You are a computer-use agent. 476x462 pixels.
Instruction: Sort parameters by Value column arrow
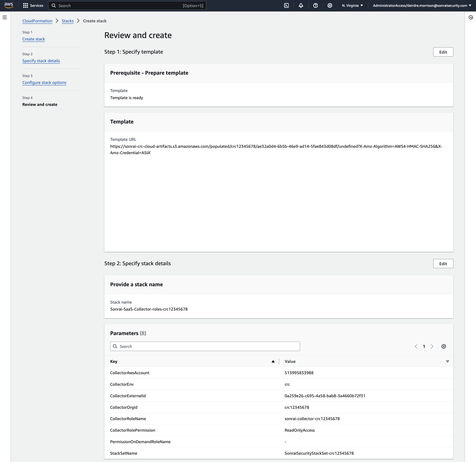(448, 361)
